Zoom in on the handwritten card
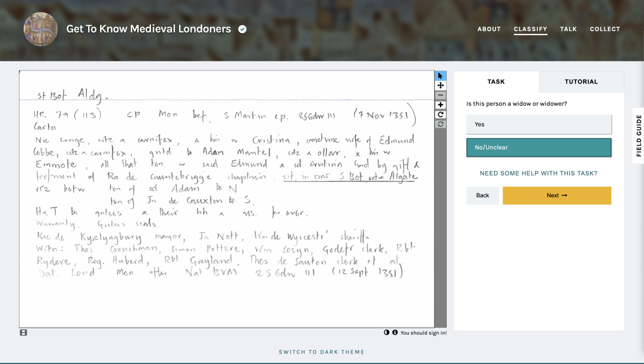Viewport: 644px width, 364px height. coord(441,105)
